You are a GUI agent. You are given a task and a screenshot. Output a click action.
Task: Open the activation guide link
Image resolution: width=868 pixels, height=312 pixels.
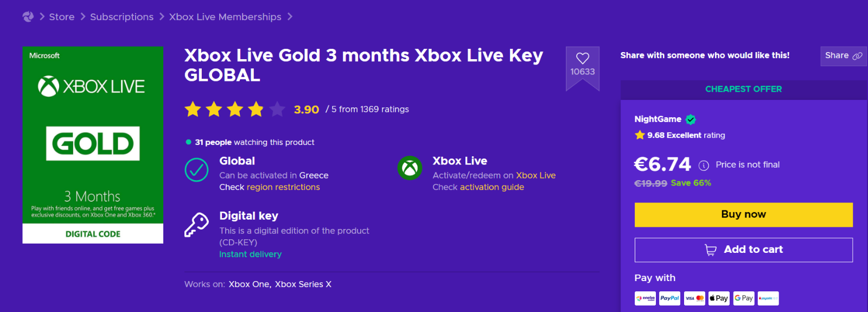(x=492, y=187)
